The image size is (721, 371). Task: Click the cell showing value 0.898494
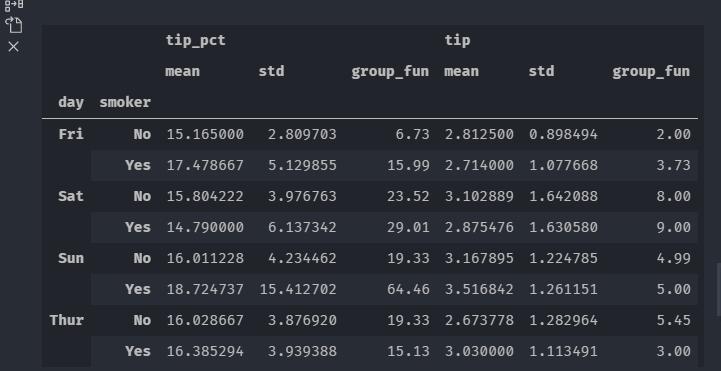pos(563,134)
